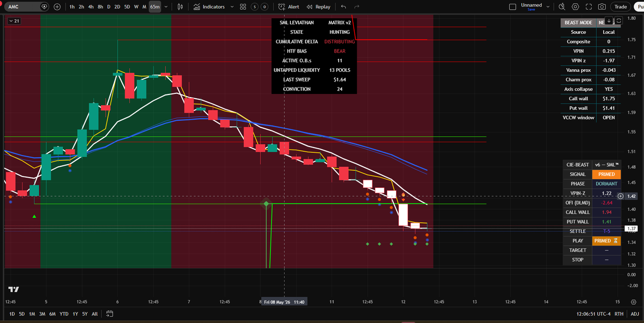644x323 pixels.
Task: Click the Fri 08 May '26 time marker
Action: coord(284,302)
